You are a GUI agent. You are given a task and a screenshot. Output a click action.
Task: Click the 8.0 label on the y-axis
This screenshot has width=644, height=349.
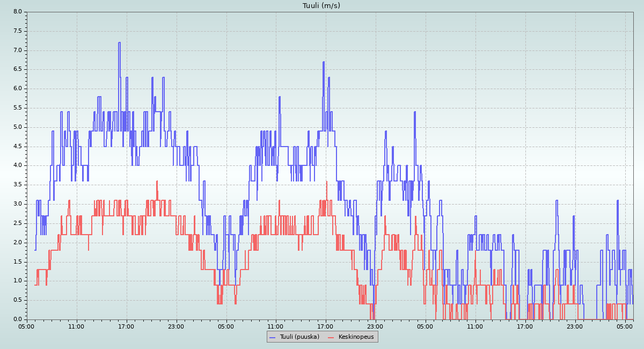[17, 12]
